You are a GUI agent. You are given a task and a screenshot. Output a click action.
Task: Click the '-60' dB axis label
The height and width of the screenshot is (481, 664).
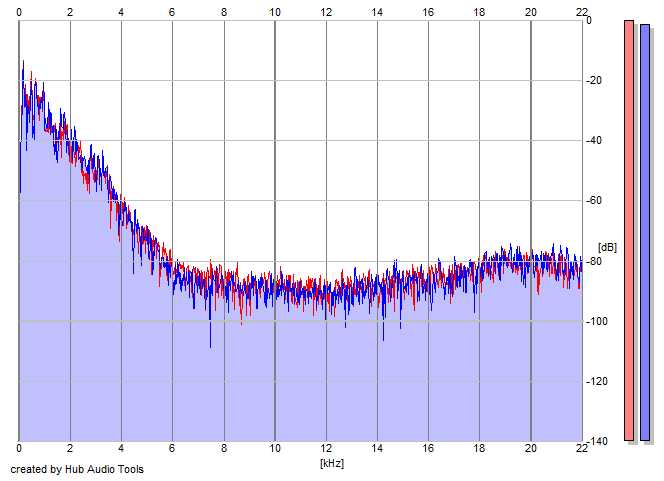(594, 201)
